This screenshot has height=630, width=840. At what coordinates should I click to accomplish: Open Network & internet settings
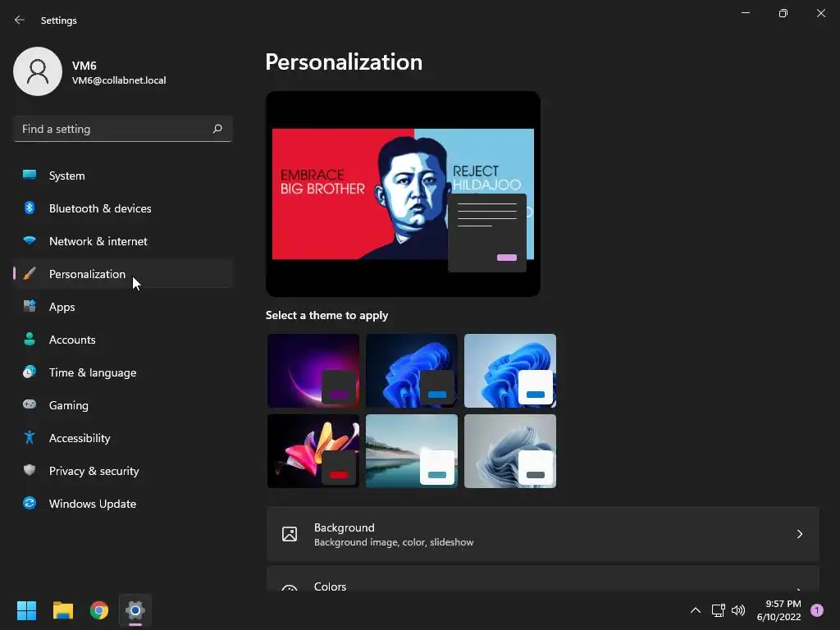point(123,241)
